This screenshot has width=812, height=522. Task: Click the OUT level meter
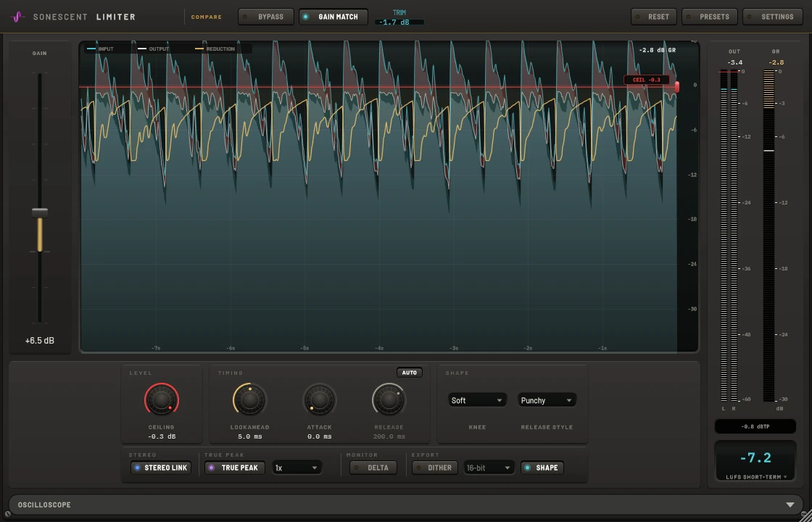(x=729, y=236)
